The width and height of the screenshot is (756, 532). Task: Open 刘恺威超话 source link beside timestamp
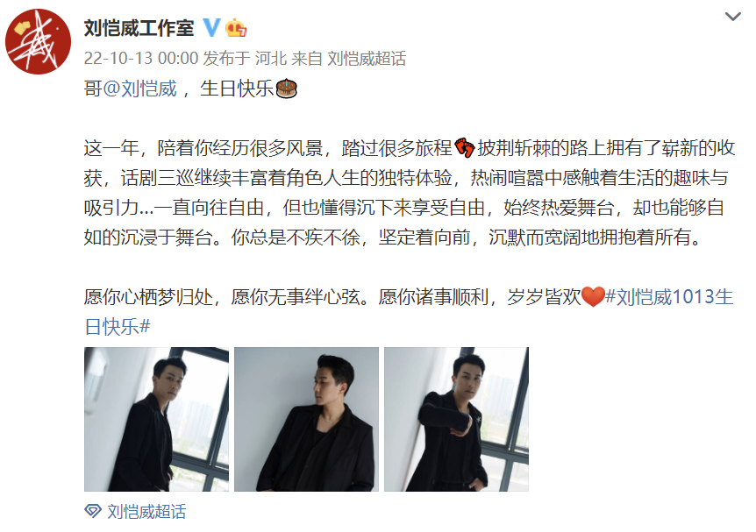[367, 59]
